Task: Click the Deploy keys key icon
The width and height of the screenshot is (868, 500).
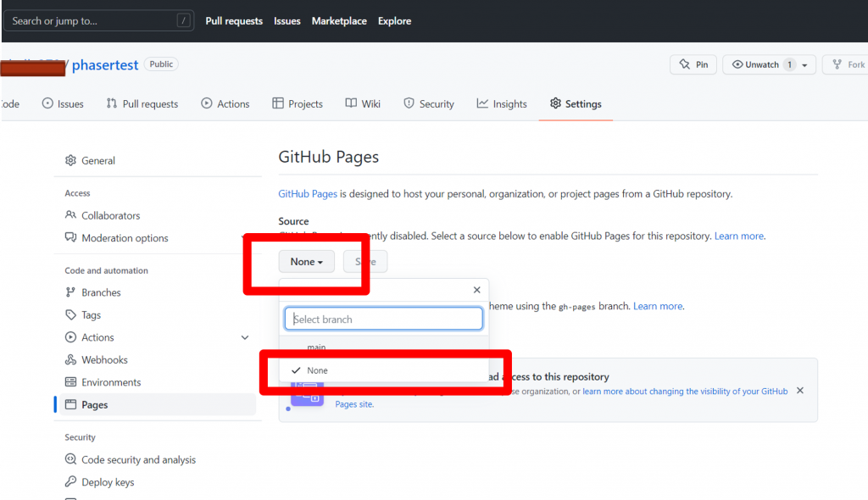Action: (70, 481)
